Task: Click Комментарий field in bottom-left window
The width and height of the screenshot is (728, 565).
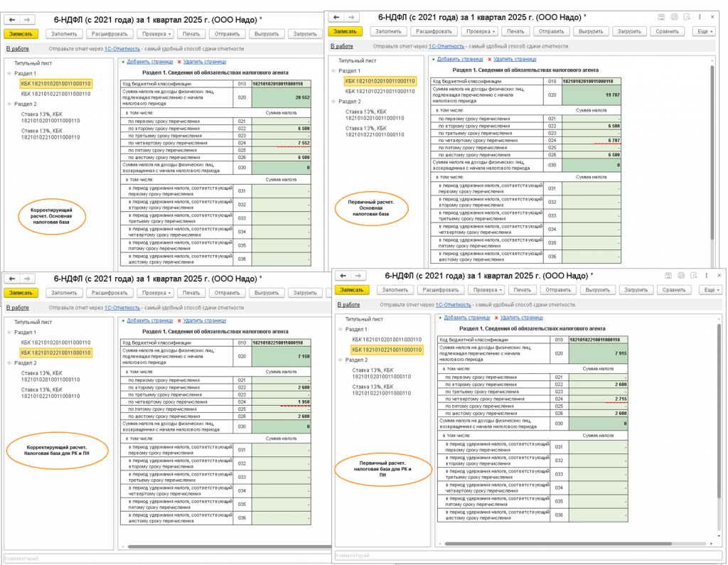Action: (x=167, y=559)
